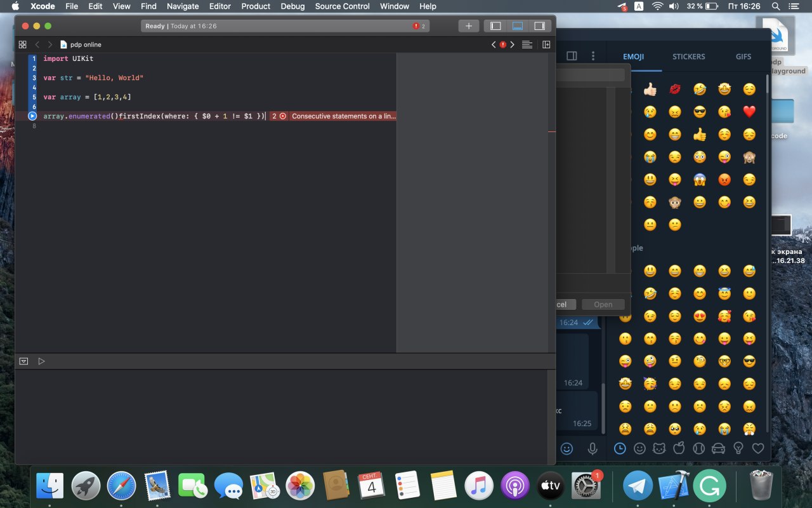Open the Source Control menu
Viewport: 812px width, 508px height.
pos(343,6)
